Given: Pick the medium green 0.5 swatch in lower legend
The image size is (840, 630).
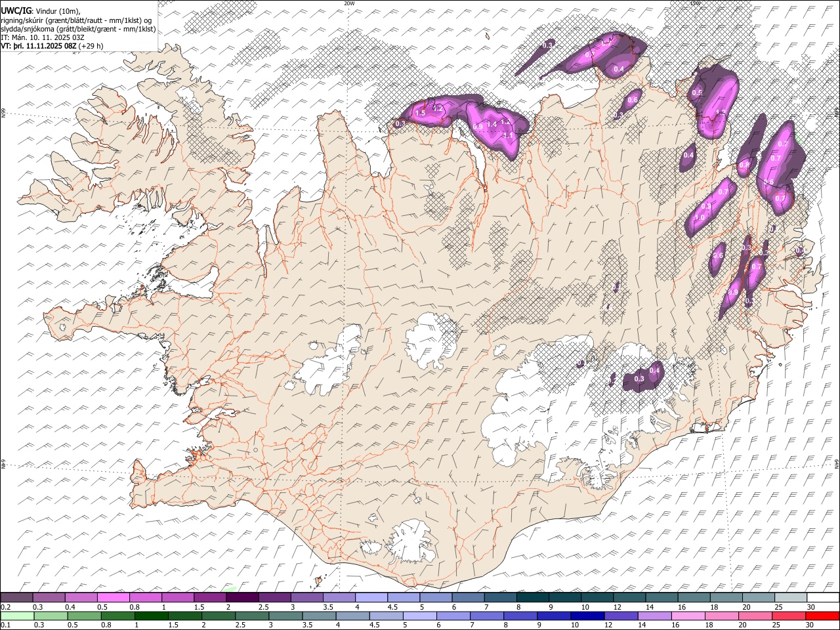Looking at the screenshot, I should click(x=84, y=616).
